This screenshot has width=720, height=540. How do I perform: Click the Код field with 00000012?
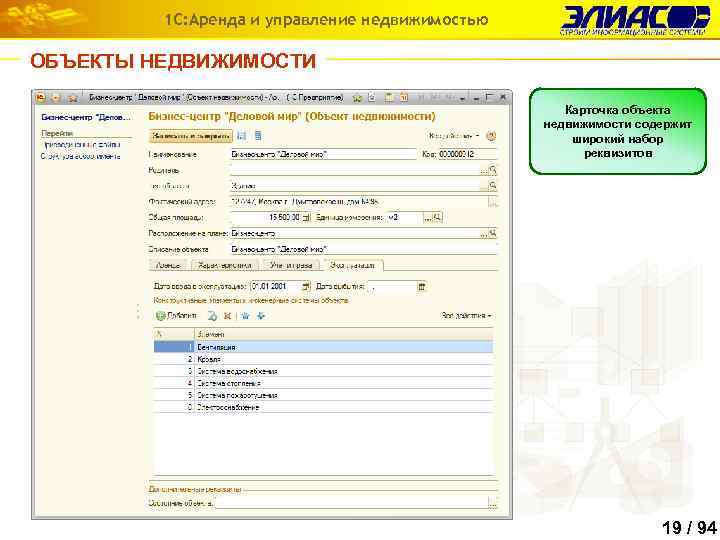tap(467, 154)
